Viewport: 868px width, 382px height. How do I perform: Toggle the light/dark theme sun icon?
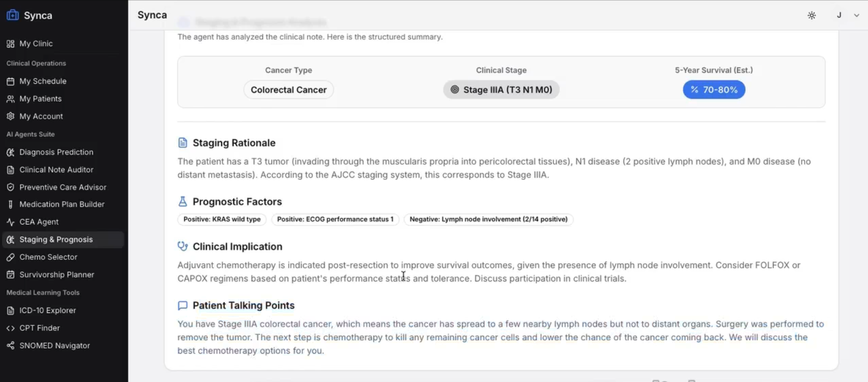(811, 15)
